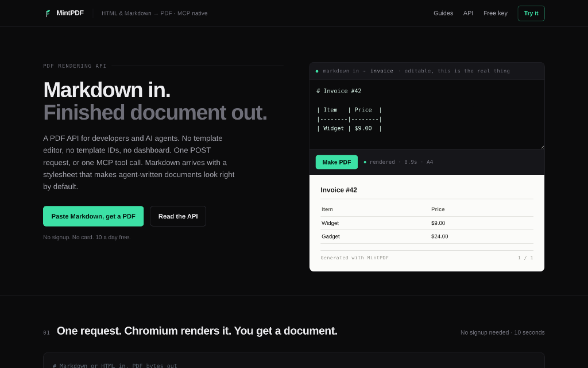This screenshot has height=368, width=588.
Task: Go to the API nav link
Action: click(x=468, y=13)
